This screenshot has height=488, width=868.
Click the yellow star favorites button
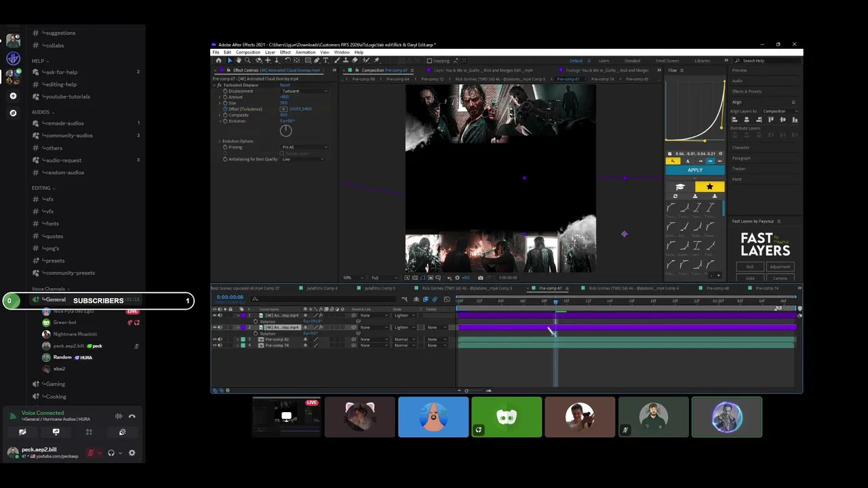tap(710, 186)
